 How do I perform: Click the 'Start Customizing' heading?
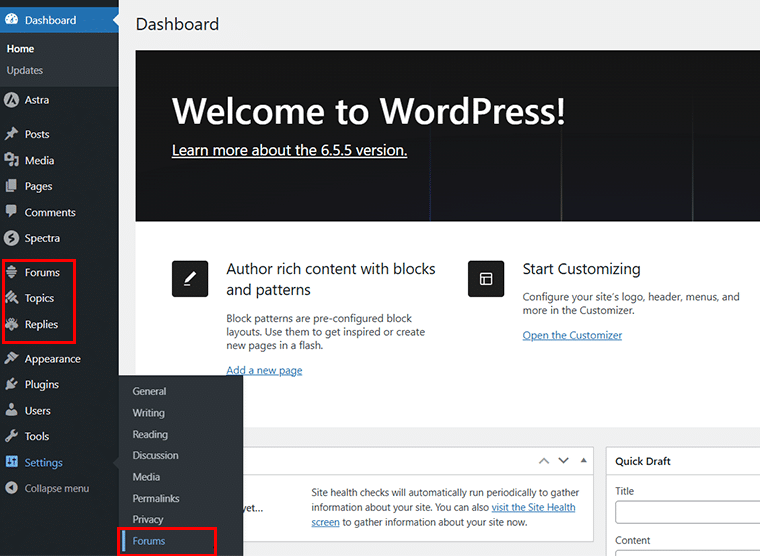pos(581,269)
